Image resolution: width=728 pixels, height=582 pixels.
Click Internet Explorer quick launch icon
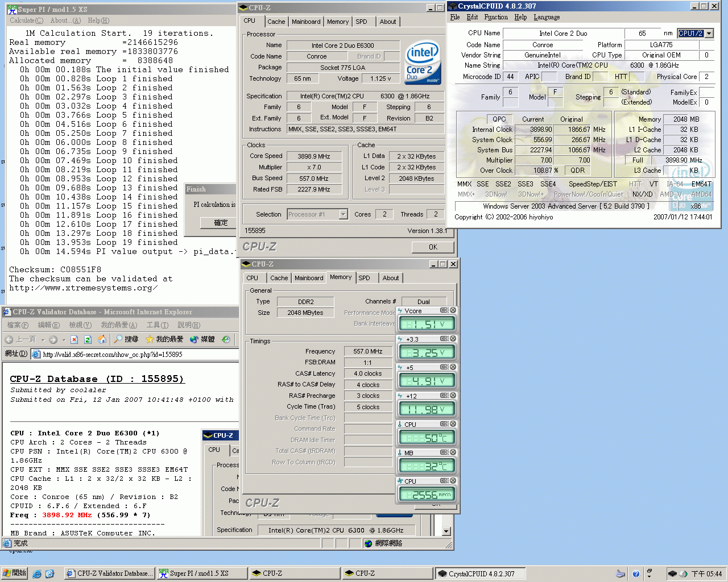(37, 574)
